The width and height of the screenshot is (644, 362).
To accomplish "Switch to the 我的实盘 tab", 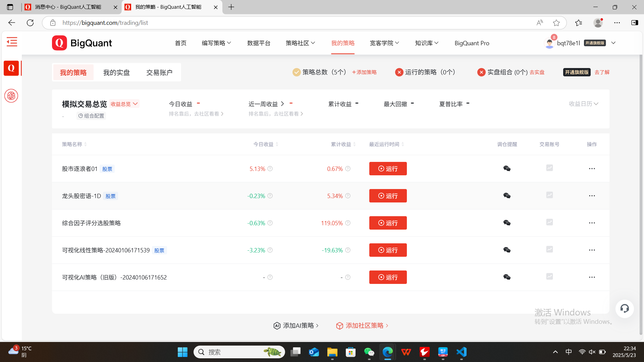I will 116,72.
